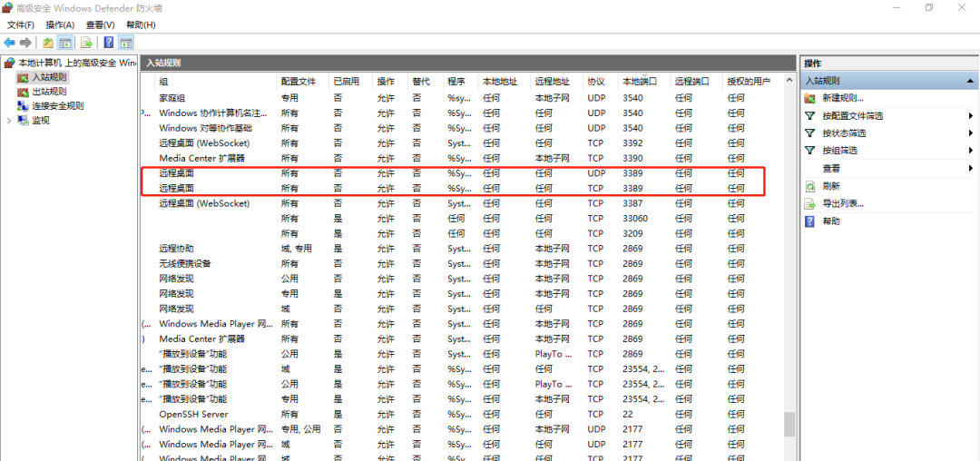Click the green 刷新 refresh icon
980x461 pixels.
tap(809, 186)
